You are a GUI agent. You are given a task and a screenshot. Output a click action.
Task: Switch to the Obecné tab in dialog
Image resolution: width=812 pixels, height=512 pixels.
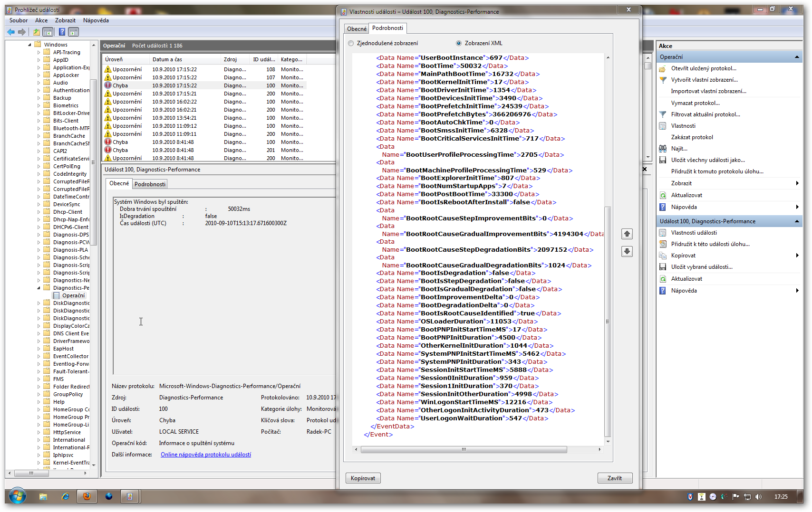pyautogui.click(x=357, y=29)
